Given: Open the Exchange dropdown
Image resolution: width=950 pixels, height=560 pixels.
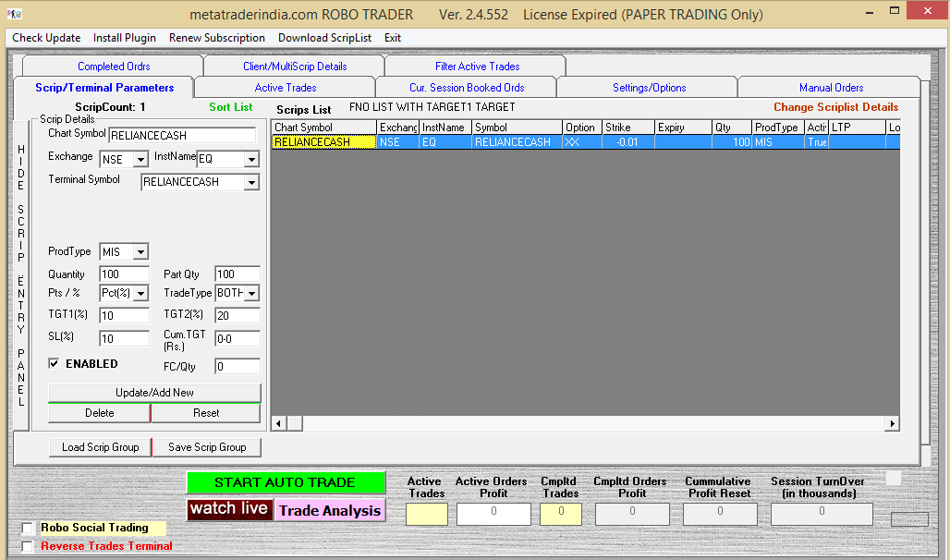Looking at the screenshot, I should pos(140,160).
